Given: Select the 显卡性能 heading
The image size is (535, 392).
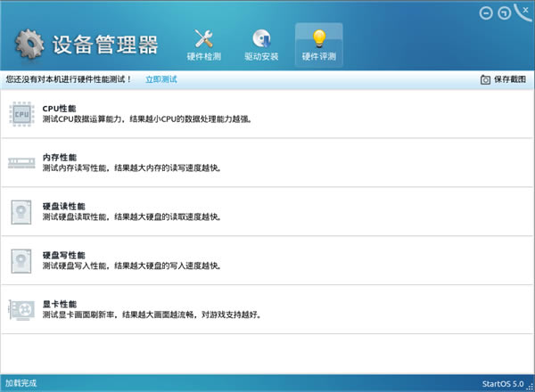Looking at the screenshot, I should coord(60,304).
